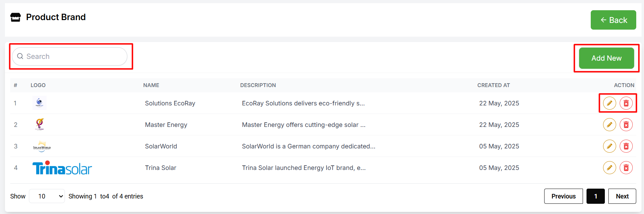Viewport: 644px width, 214px height.
Task: Delete the Master Energy brand
Action: click(626, 125)
